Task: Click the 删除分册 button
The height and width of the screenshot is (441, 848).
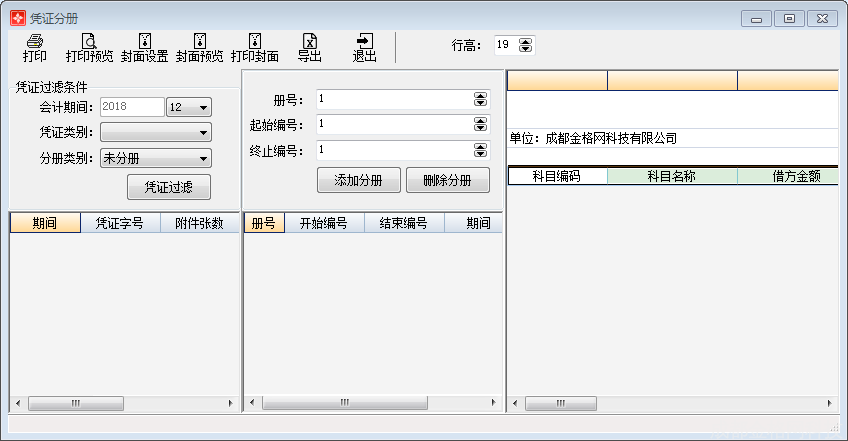Action: click(448, 180)
